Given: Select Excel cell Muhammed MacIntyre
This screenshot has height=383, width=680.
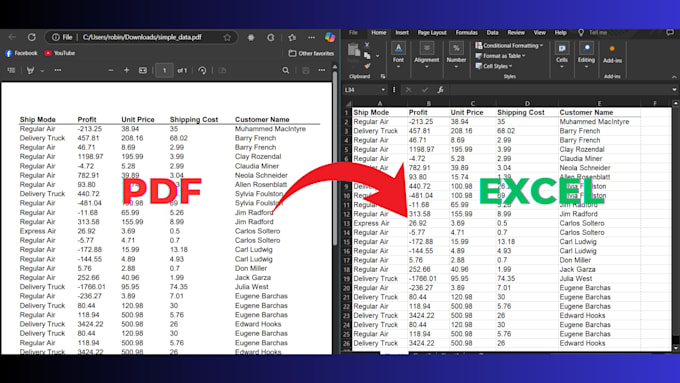Looking at the screenshot, I should [599, 122].
